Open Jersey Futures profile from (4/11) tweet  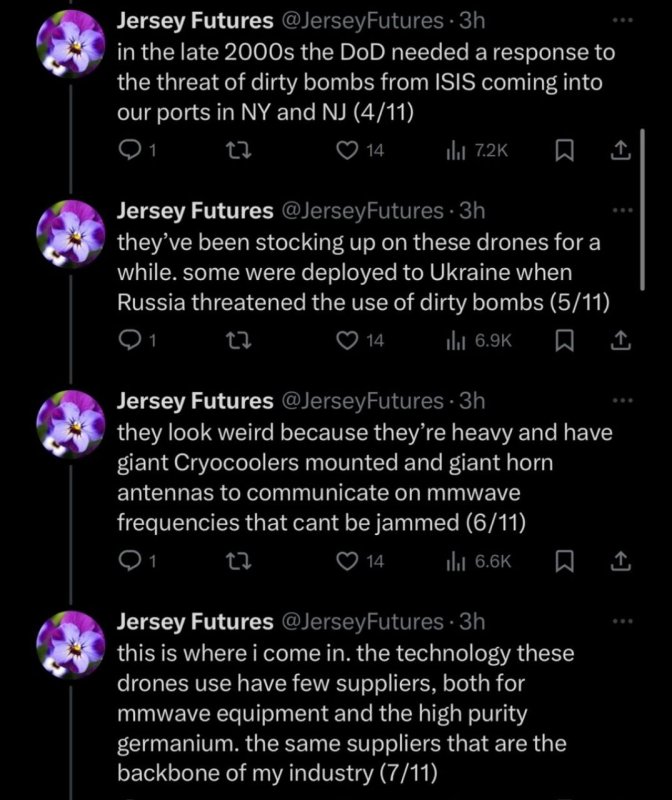point(194,20)
